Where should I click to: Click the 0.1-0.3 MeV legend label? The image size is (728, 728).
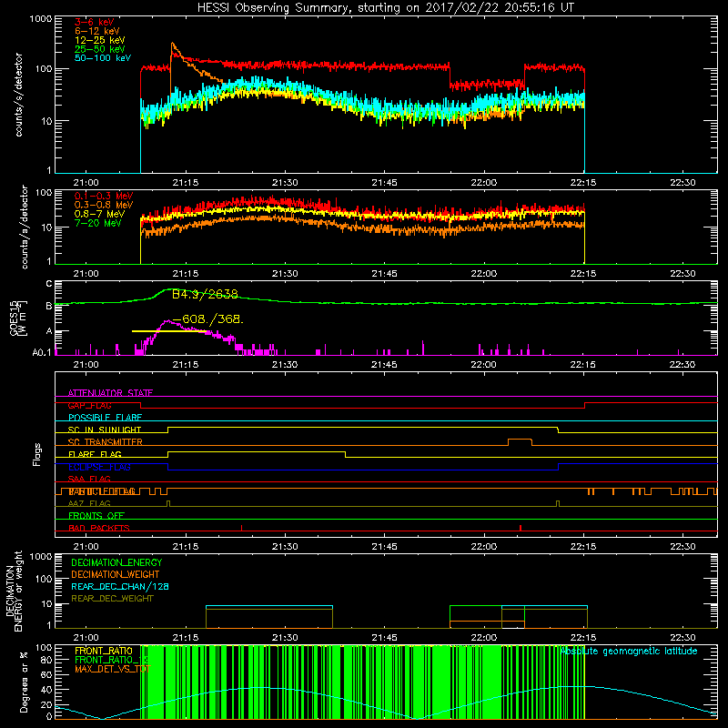click(104, 196)
